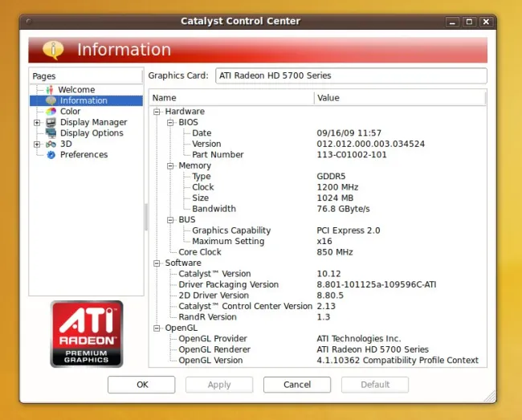The height and width of the screenshot is (420, 522).
Task: Click the Display Manager monitor icon
Action: (51, 122)
